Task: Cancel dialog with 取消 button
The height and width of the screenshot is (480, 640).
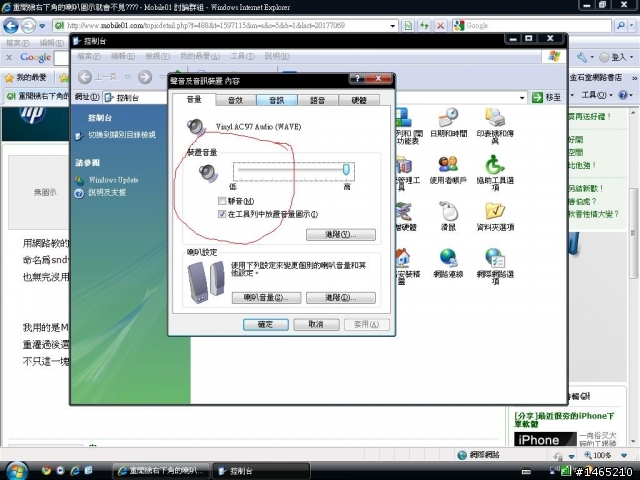Action: pos(316,324)
